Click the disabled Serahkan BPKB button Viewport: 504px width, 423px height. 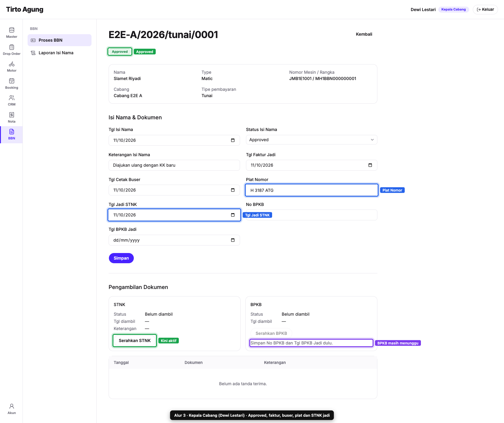coord(271,333)
